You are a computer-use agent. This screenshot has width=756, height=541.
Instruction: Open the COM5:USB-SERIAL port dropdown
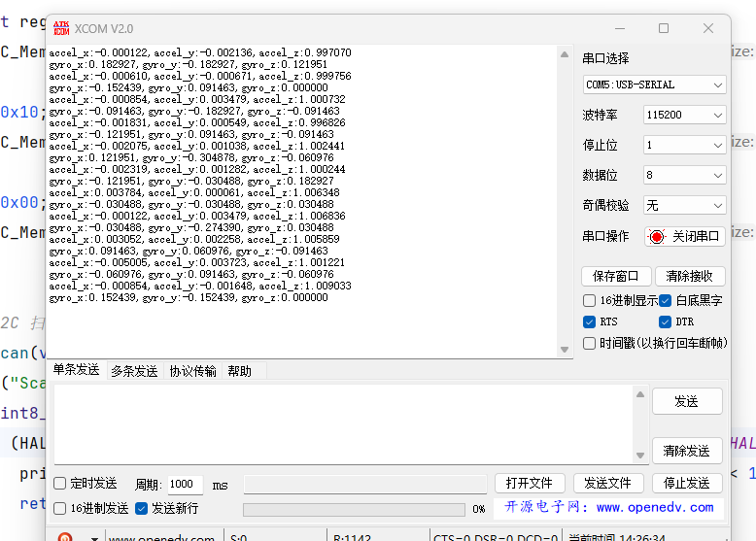coord(654,85)
